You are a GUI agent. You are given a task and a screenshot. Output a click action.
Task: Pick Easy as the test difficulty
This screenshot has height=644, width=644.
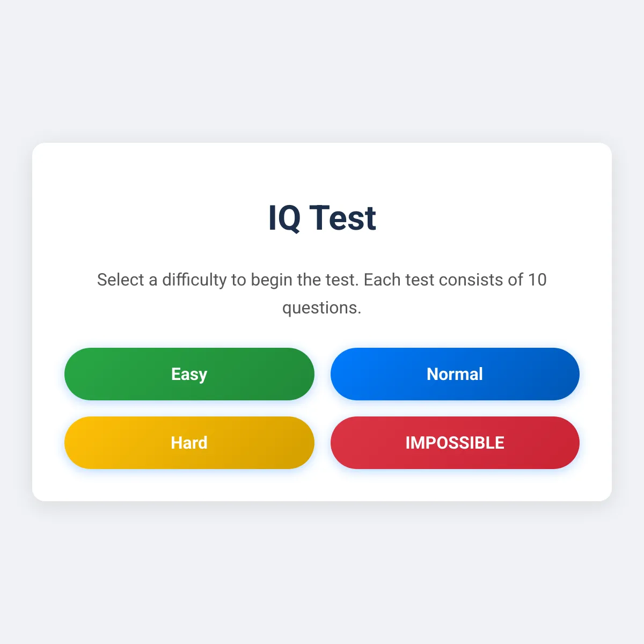coord(189,374)
